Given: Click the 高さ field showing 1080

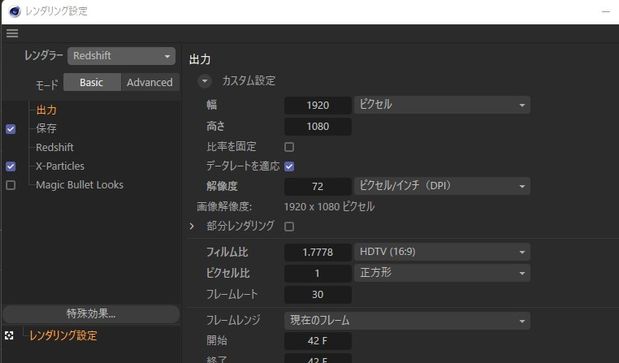Looking at the screenshot, I should pyautogui.click(x=318, y=127).
